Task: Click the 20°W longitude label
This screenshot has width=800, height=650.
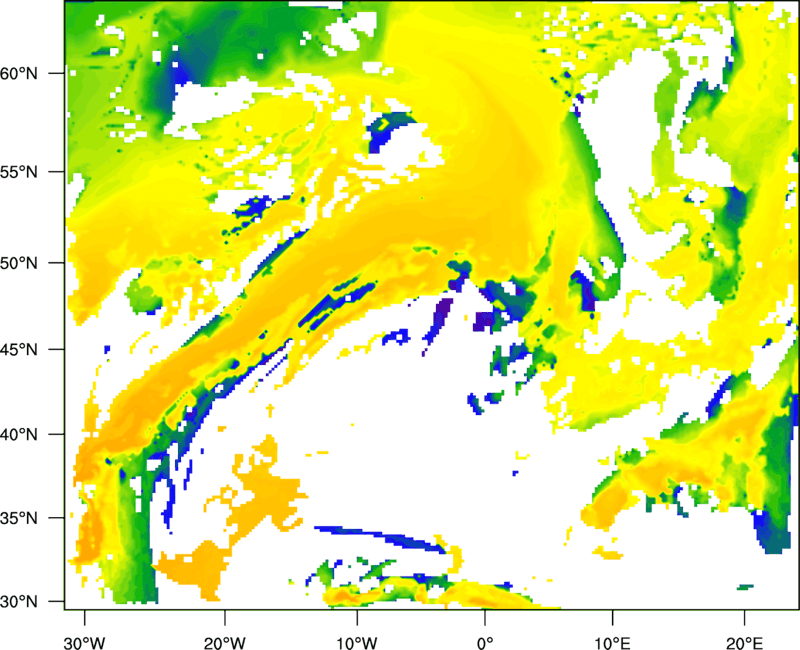Action: coord(224,643)
